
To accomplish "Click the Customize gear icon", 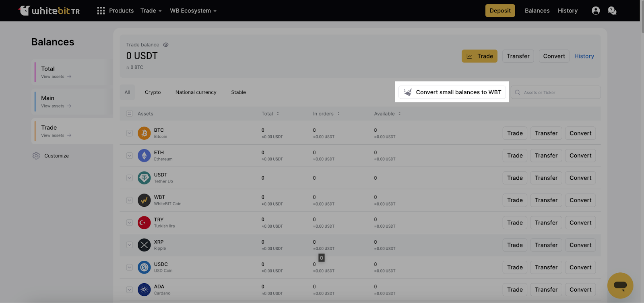I will pos(36,156).
